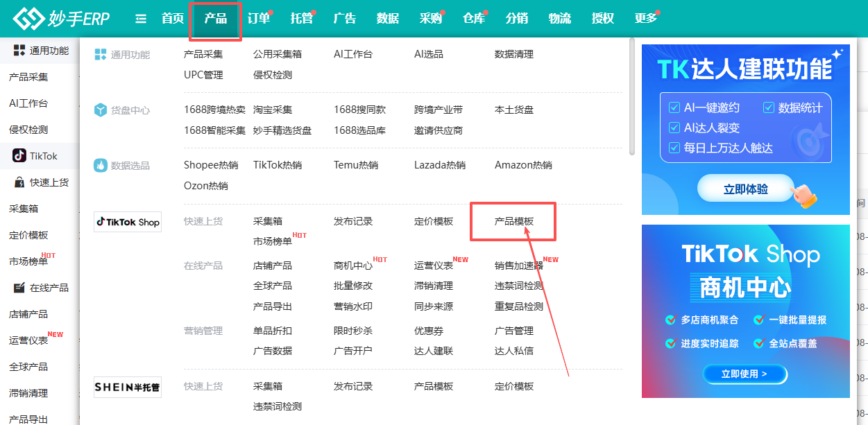Image resolution: width=868 pixels, height=425 pixels.
Task: Click the SHEIN半托管 logo
Action: (128, 387)
